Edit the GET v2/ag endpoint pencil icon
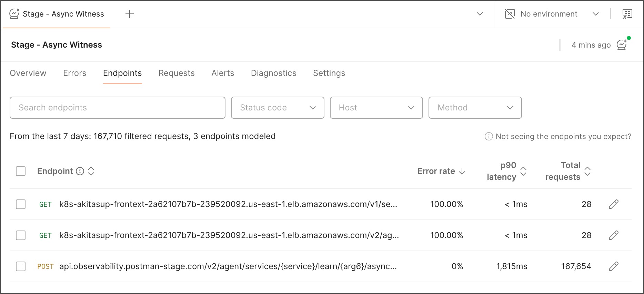The height and width of the screenshot is (294, 644). coord(613,235)
